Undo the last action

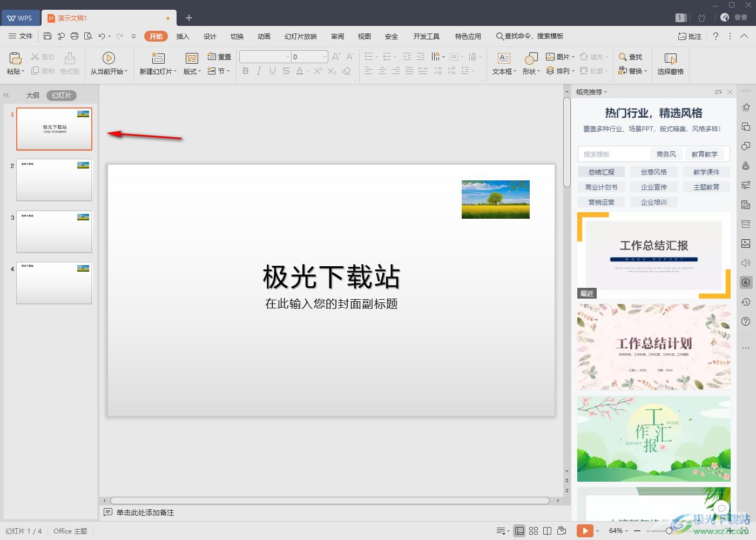(102, 36)
